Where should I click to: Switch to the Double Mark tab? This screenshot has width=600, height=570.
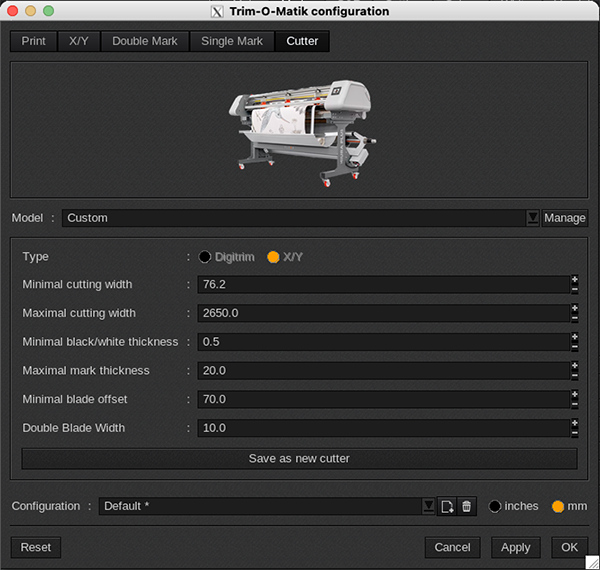(145, 42)
